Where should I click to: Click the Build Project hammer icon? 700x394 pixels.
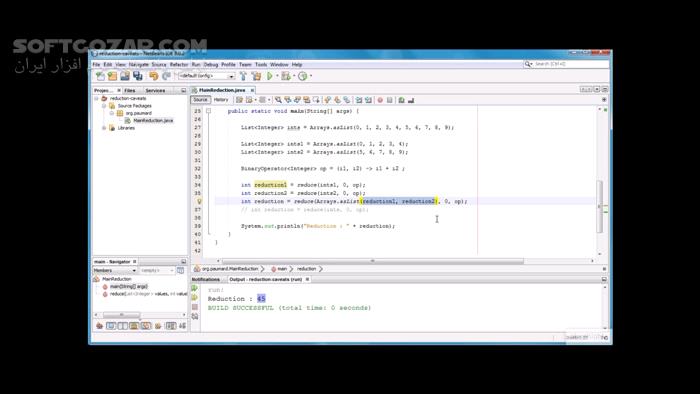point(243,76)
